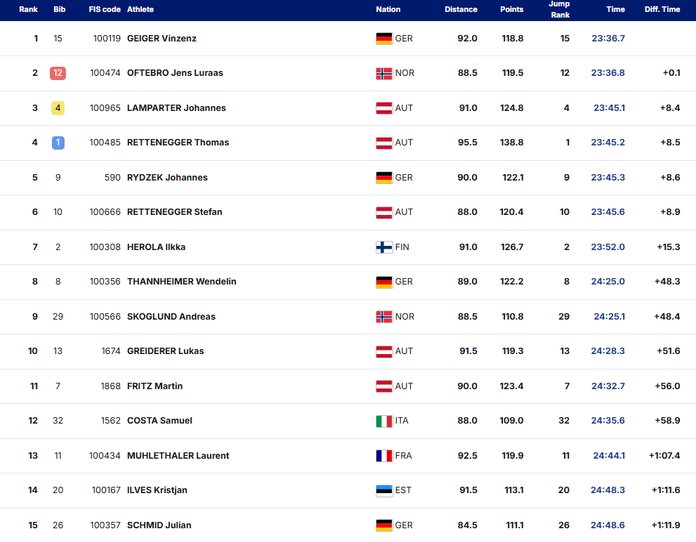Open RYDZEK Johannes athlete link
Image resolution: width=696 pixels, height=542 pixels.
[167, 178]
